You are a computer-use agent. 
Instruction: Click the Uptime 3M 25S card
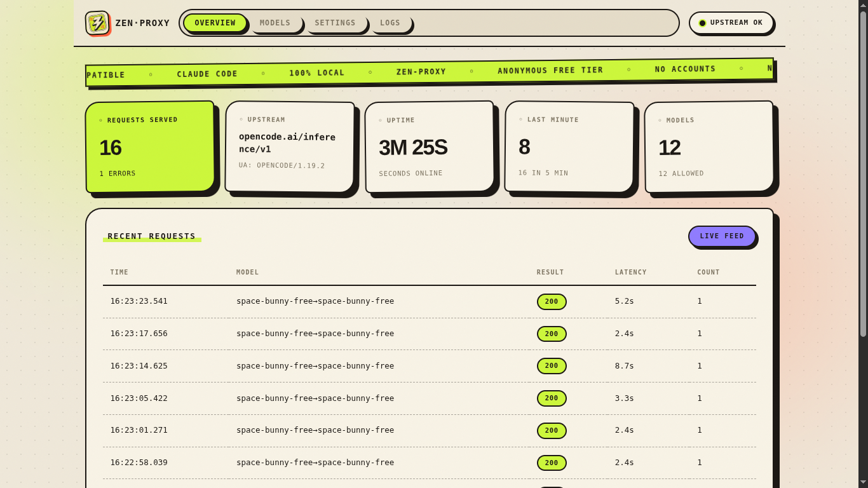[430, 147]
